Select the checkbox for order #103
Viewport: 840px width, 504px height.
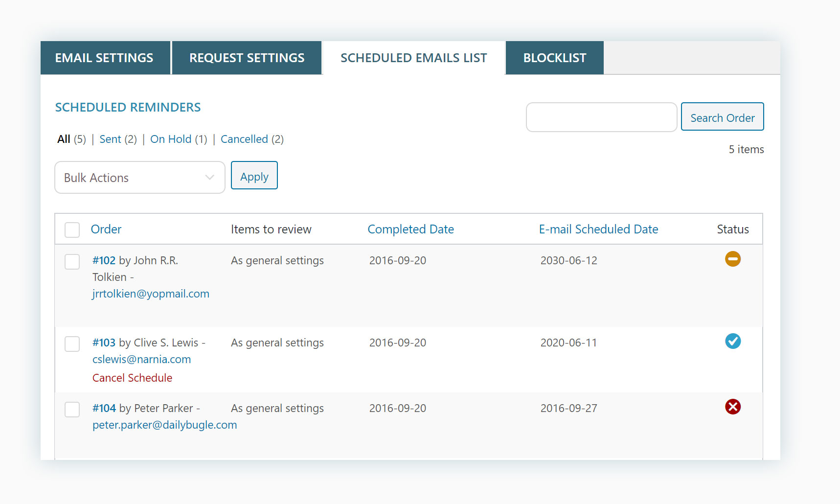(x=72, y=344)
